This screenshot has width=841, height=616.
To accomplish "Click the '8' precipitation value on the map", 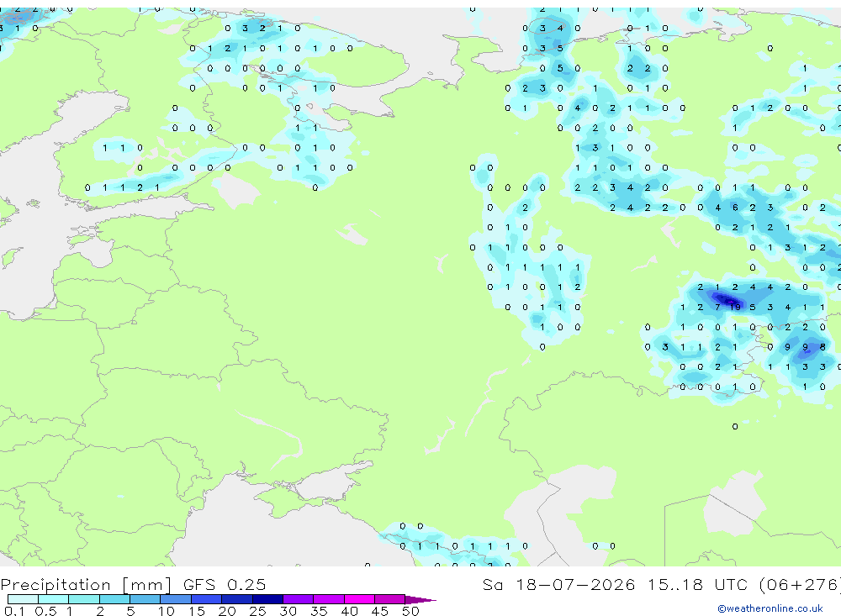I will [822, 347].
